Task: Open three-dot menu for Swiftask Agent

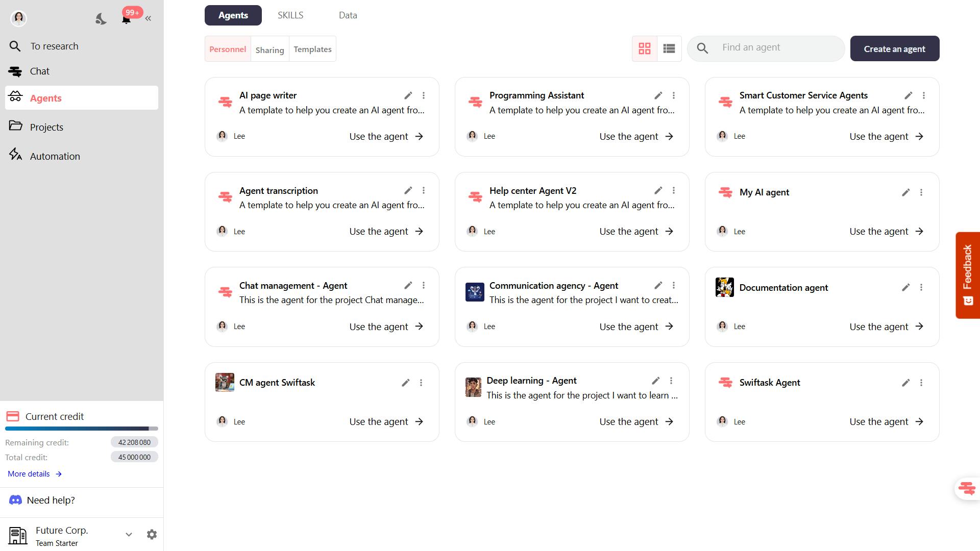Action: coord(921,383)
